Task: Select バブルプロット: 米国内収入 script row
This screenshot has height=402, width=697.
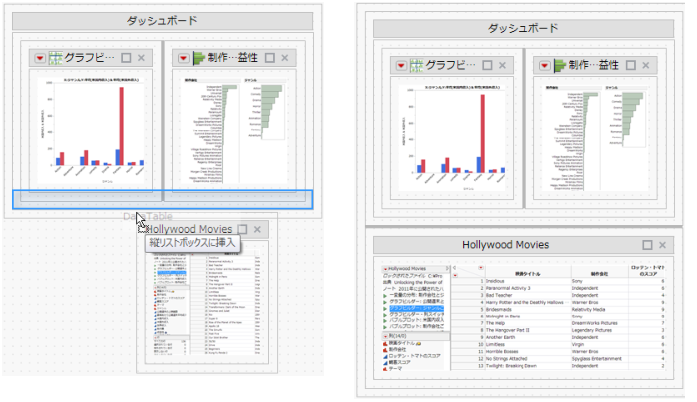Action: pyautogui.click(x=417, y=321)
